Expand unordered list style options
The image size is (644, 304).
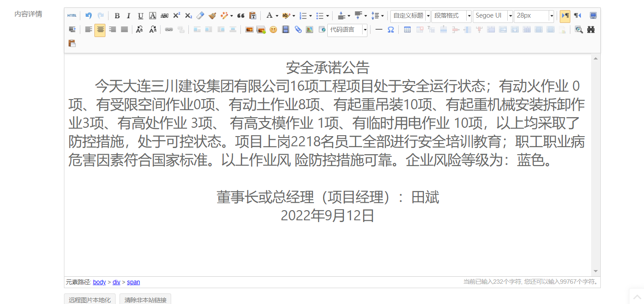(328, 16)
